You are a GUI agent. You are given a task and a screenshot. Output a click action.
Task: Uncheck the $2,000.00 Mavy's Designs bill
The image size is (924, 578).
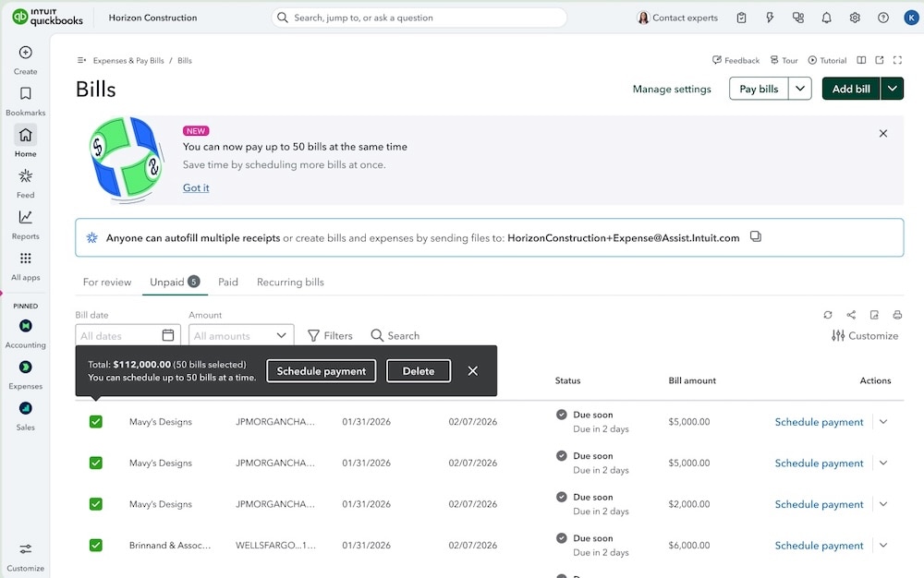click(x=95, y=504)
